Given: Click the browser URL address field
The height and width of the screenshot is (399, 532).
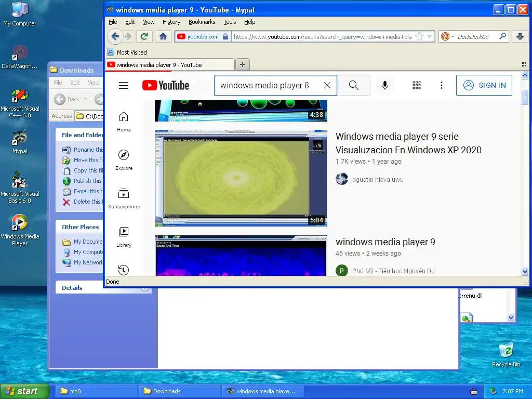Looking at the screenshot, I should (322, 36).
